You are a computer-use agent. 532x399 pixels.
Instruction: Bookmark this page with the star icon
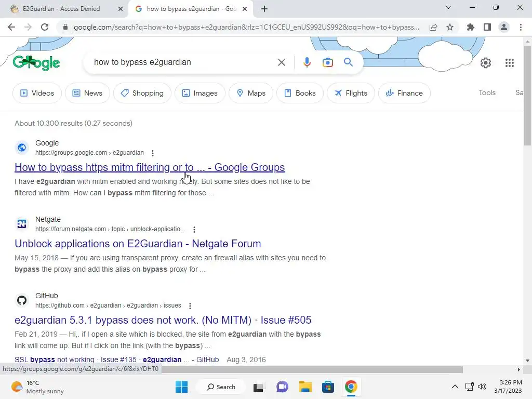pos(450,27)
